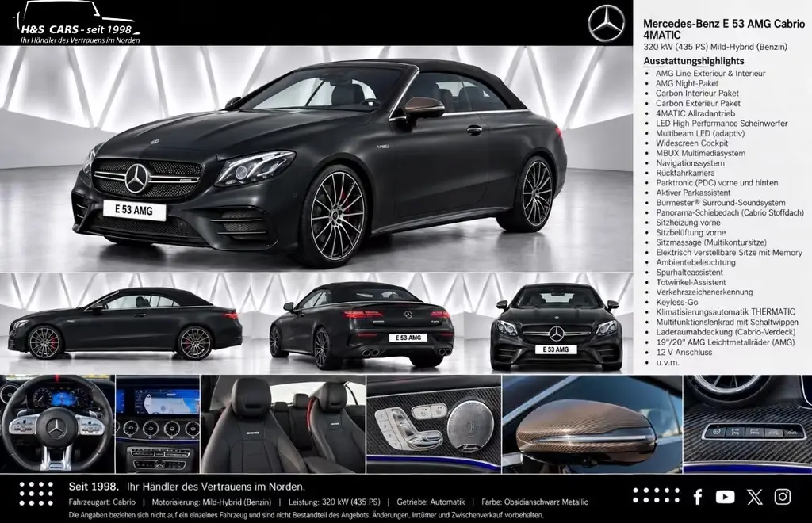Click 'AMG Night-Paket' list item
The width and height of the screenshot is (812, 523).
687,83
